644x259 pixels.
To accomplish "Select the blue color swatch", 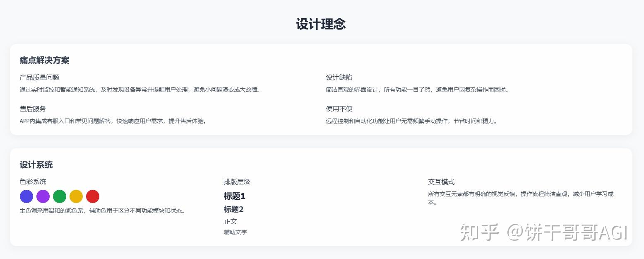I will [x=26, y=196].
